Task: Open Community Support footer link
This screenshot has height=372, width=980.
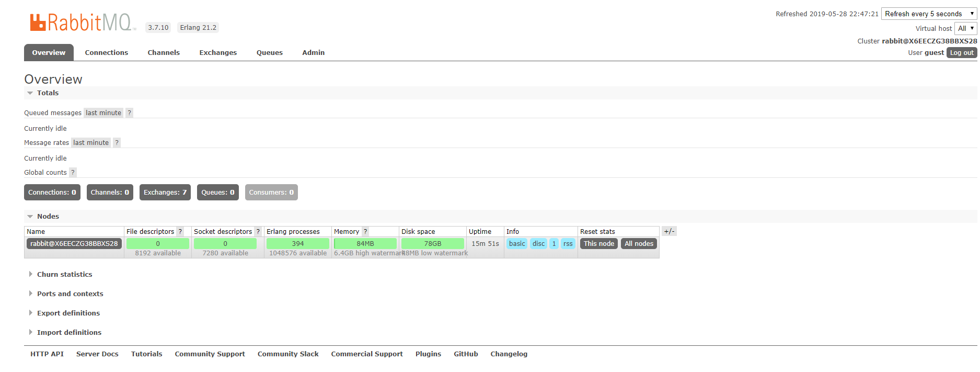Action: tap(210, 354)
